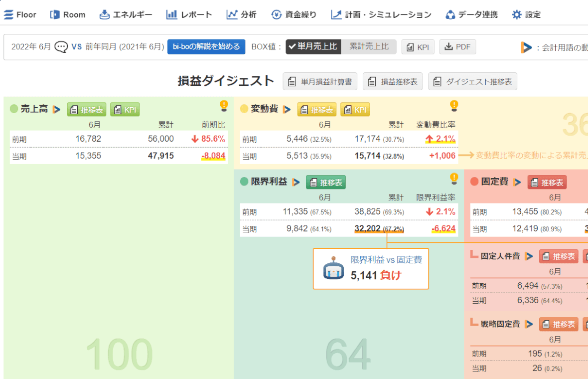Open the Room menu

click(x=68, y=14)
